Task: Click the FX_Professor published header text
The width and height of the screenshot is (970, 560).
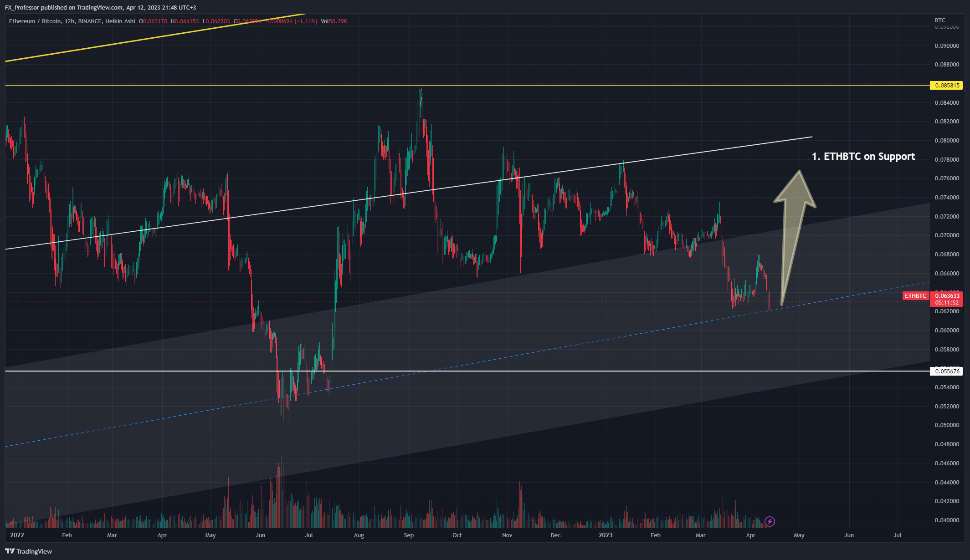Action: [x=100, y=7]
